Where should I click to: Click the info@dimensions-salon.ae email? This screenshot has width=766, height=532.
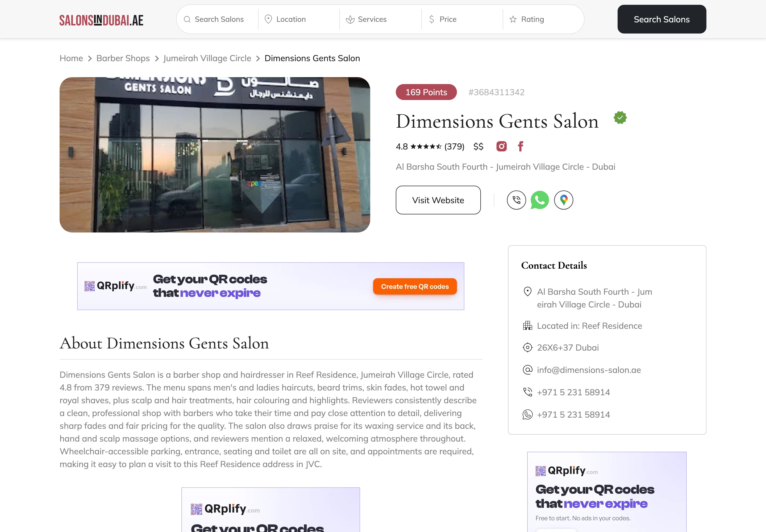(x=589, y=370)
